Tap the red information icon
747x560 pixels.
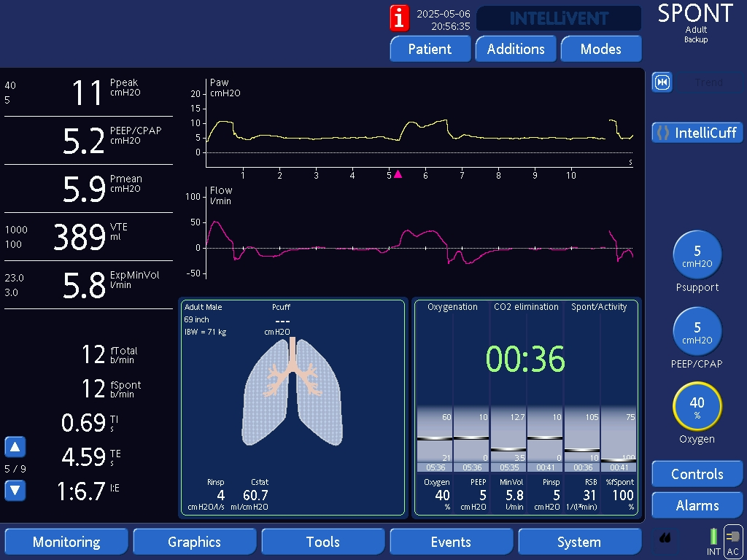tap(399, 17)
